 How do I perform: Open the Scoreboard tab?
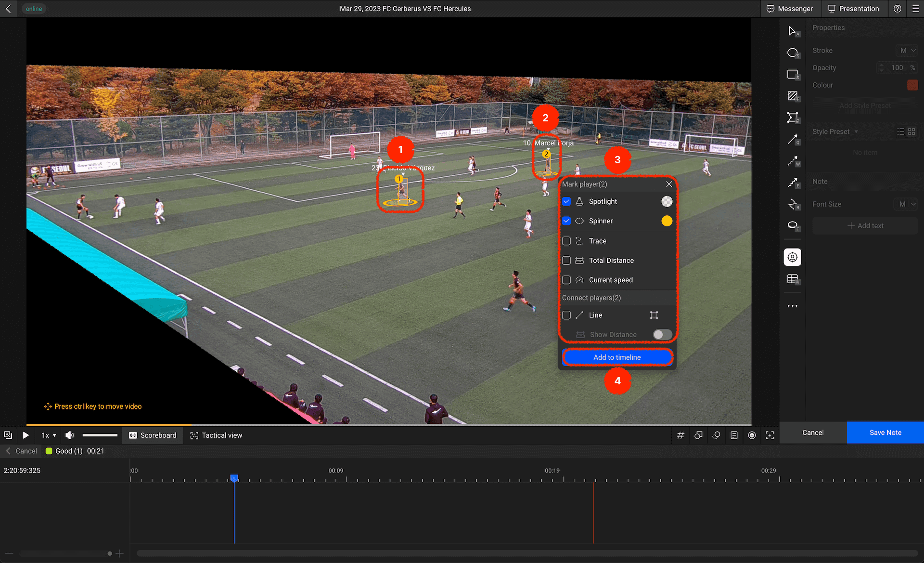153,435
